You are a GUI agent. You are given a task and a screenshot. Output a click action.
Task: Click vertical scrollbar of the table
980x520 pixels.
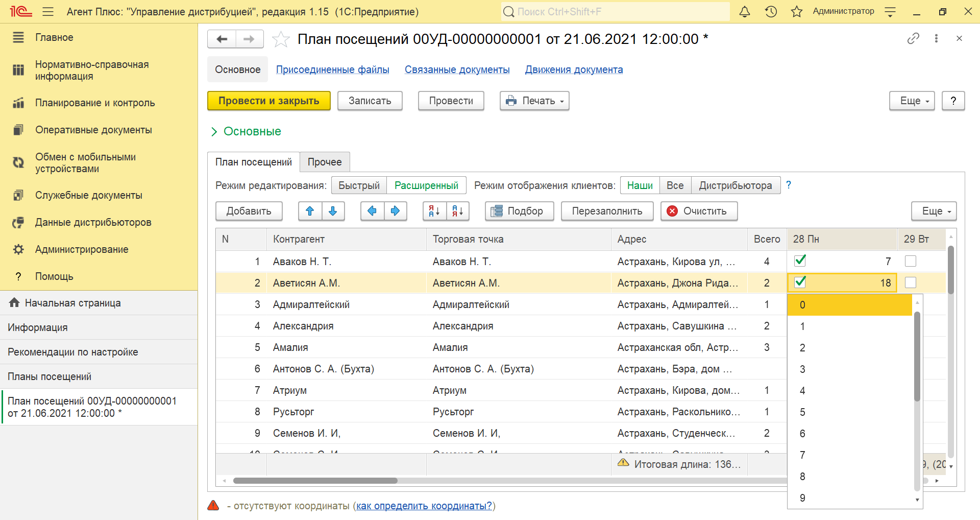951,270
